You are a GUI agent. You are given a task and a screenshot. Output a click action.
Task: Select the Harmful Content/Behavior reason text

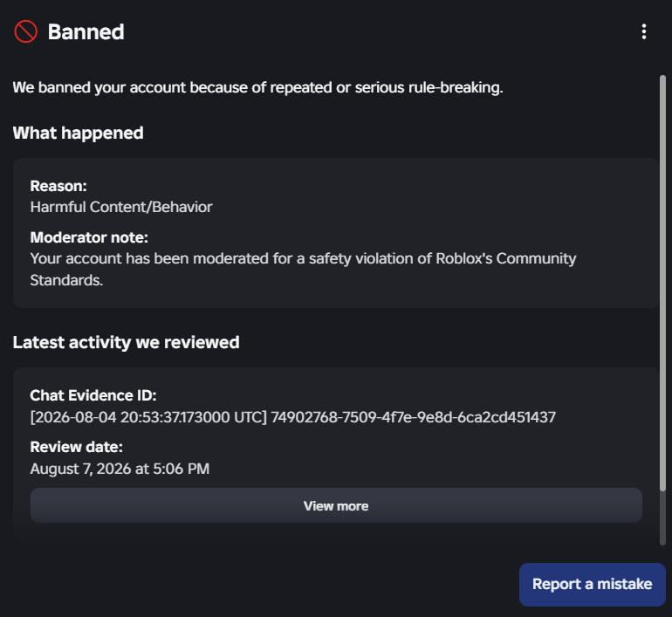121,207
